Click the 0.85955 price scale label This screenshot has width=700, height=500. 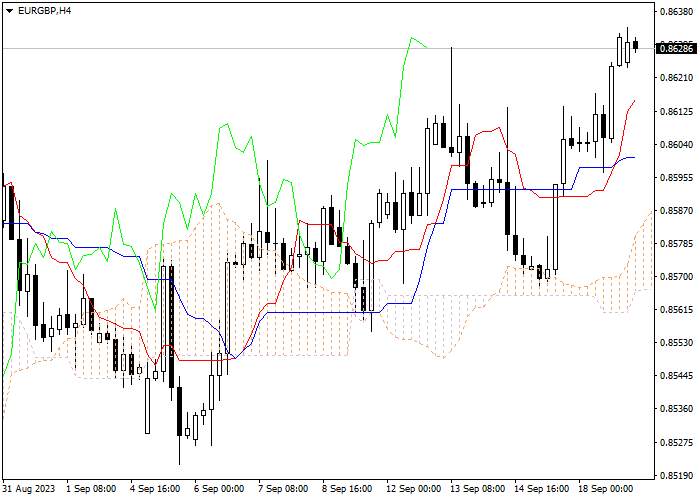click(x=676, y=177)
